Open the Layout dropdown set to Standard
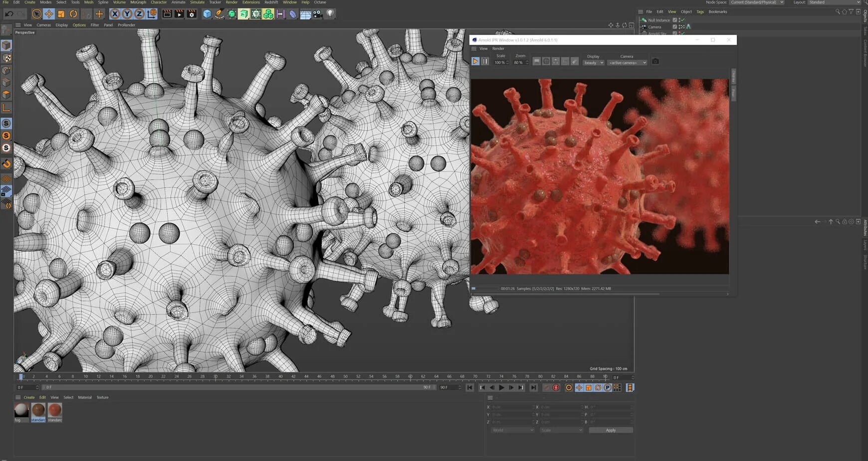868x461 pixels. (834, 2)
